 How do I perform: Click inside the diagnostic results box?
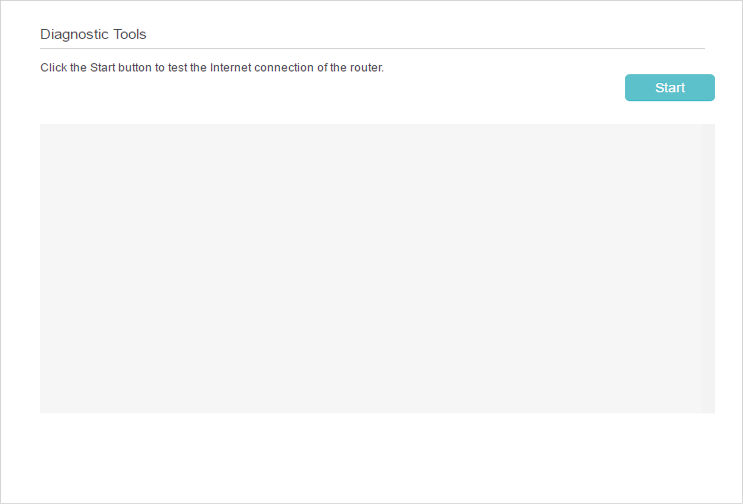click(x=370, y=268)
